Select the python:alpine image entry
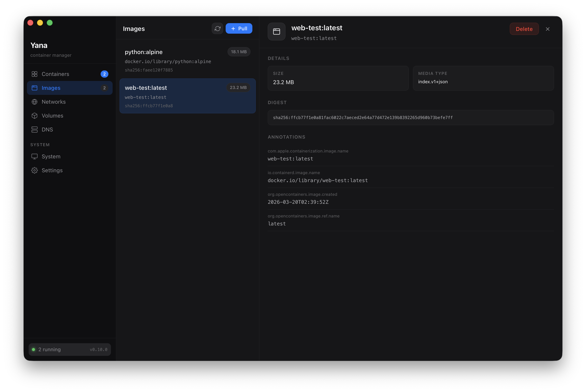Screen dimensions: 586x392 (x=187, y=61)
